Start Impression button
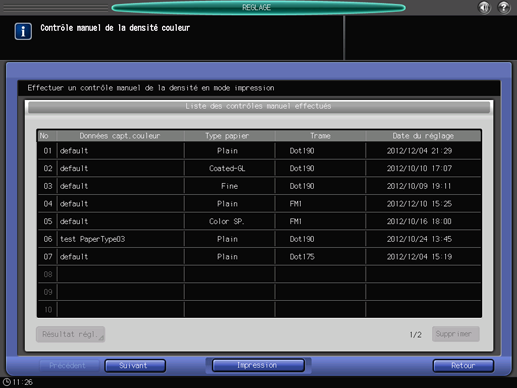Image resolution: width=517 pixels, height=388 pixels. [258, 365]
